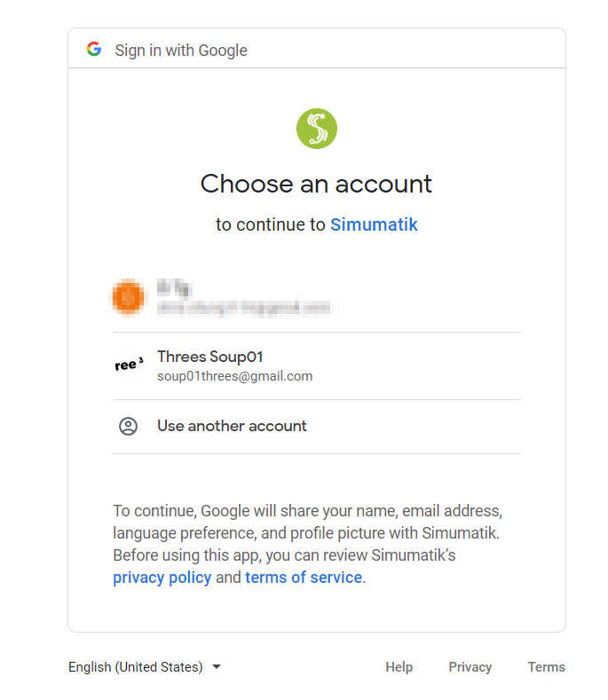Image resolution: width=608 pixels, height=700 pixels.
Task: Click the blurred email of first account
Action: point(244,308)
